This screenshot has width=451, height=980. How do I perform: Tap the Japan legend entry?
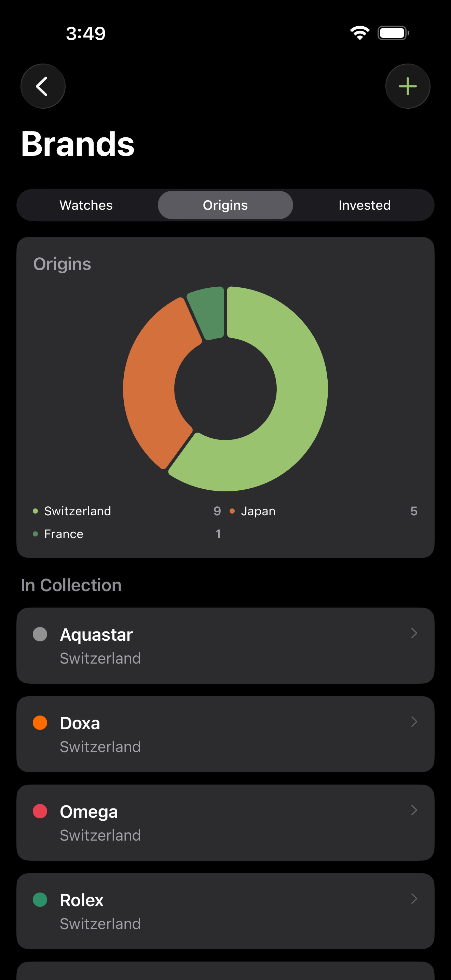pyautogui.click(x=258, y=511)
